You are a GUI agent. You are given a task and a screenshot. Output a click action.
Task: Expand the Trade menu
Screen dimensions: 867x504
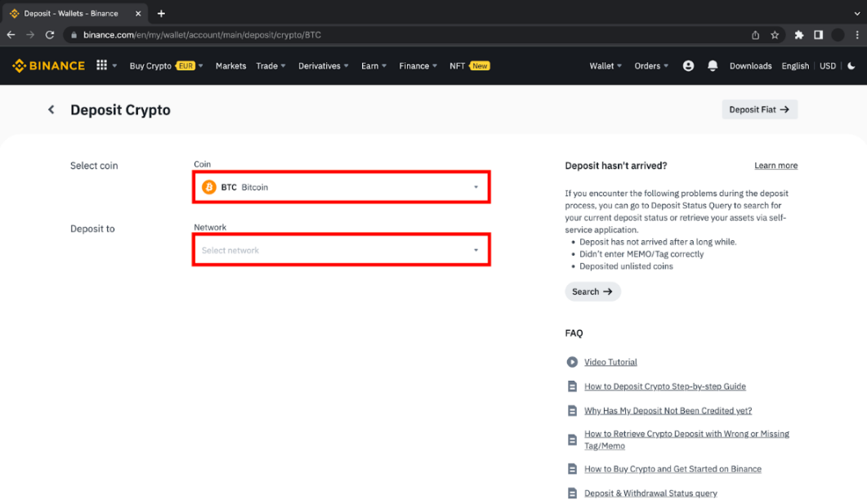(271, 66)
